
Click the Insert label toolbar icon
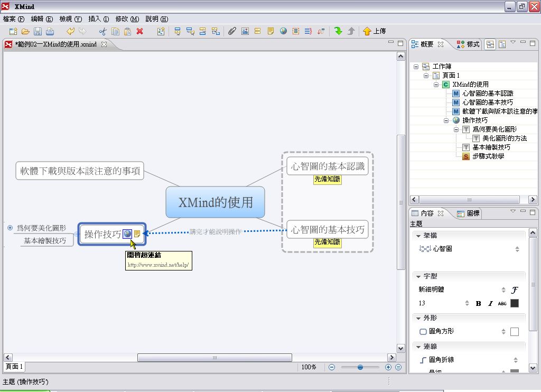(x=257, y=31)
